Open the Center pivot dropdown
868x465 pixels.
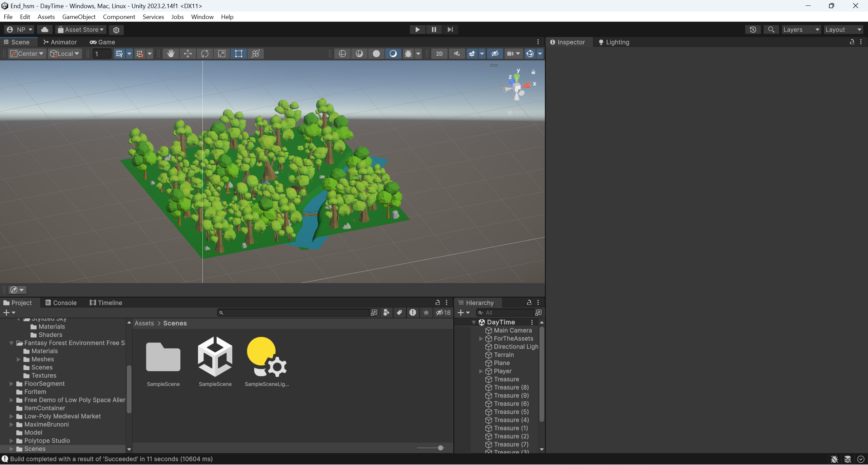coord(27,54)
